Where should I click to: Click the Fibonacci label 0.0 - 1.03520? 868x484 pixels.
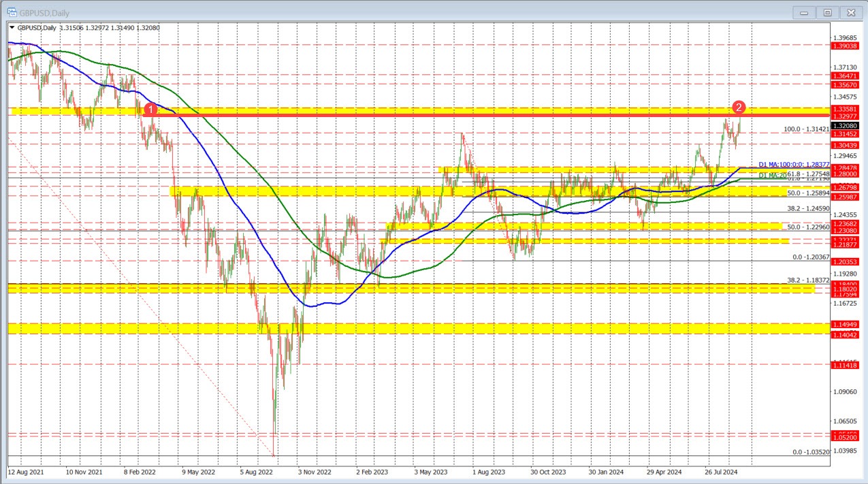click(811, 452)
